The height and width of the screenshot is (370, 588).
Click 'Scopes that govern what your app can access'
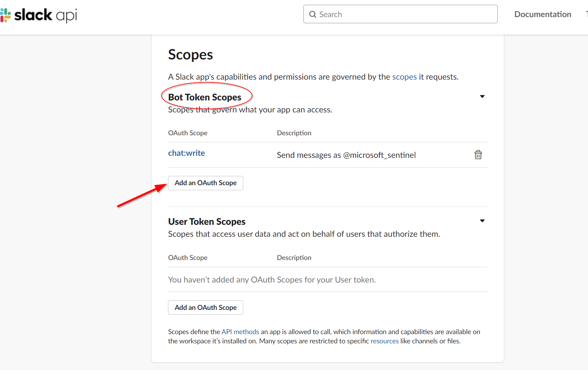pos(250,110)
